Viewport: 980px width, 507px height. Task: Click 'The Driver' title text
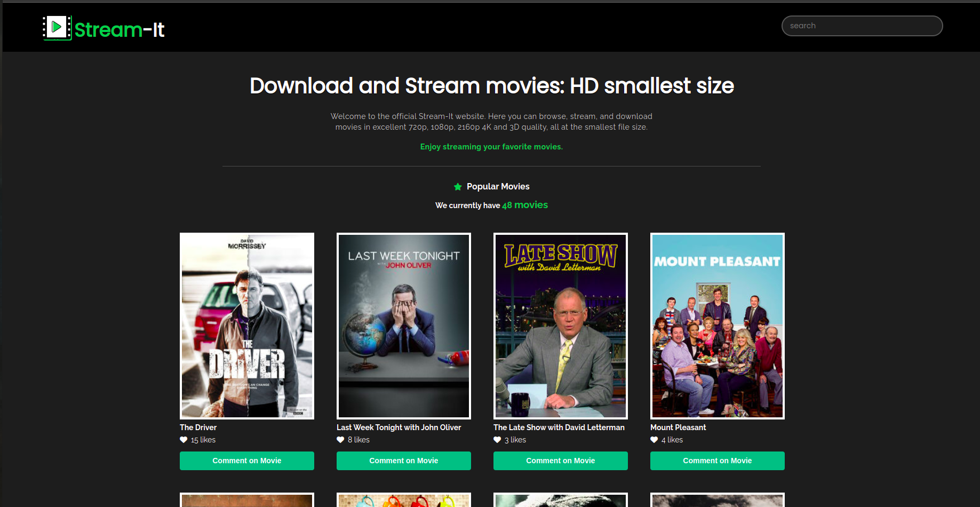[x=198, y=427]
